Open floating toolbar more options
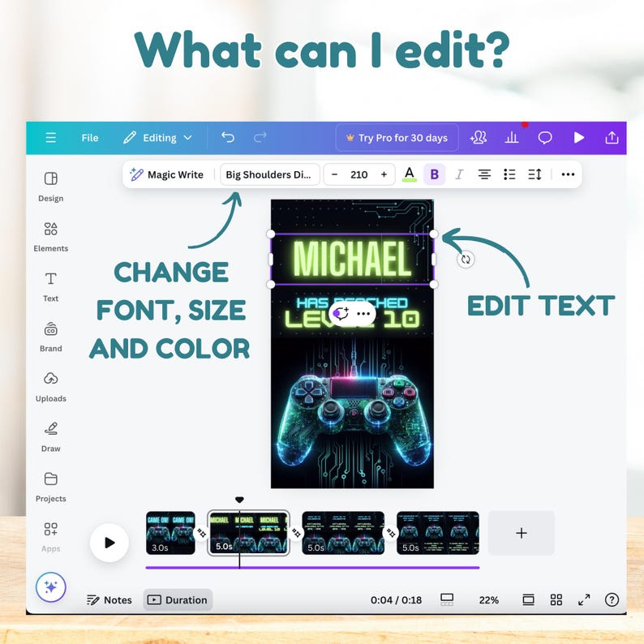This screenshot has height=644, width=644. (x=363, y=314)
